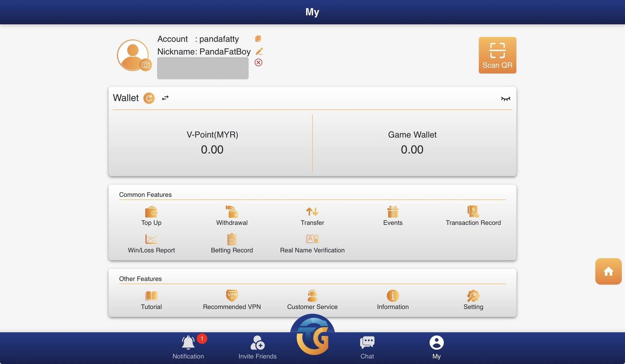Open the Withdrawal feature

click(232, 216)
